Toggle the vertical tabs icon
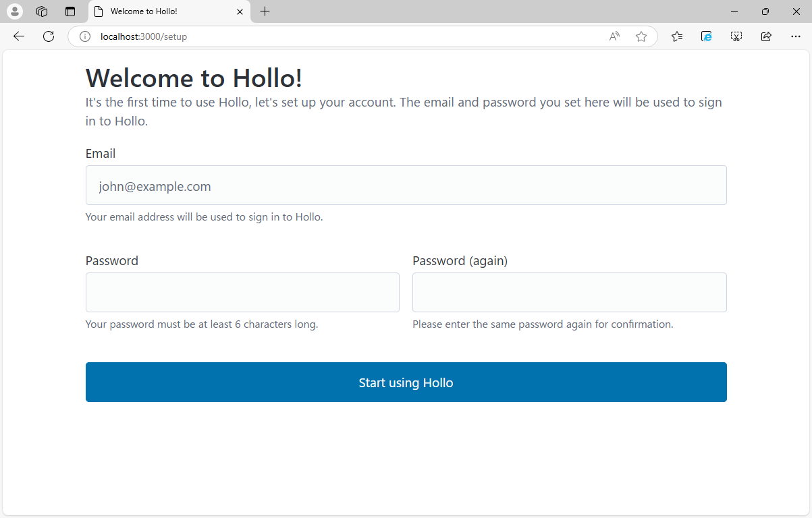Screen dimensions: 812x518 [70, 11]
